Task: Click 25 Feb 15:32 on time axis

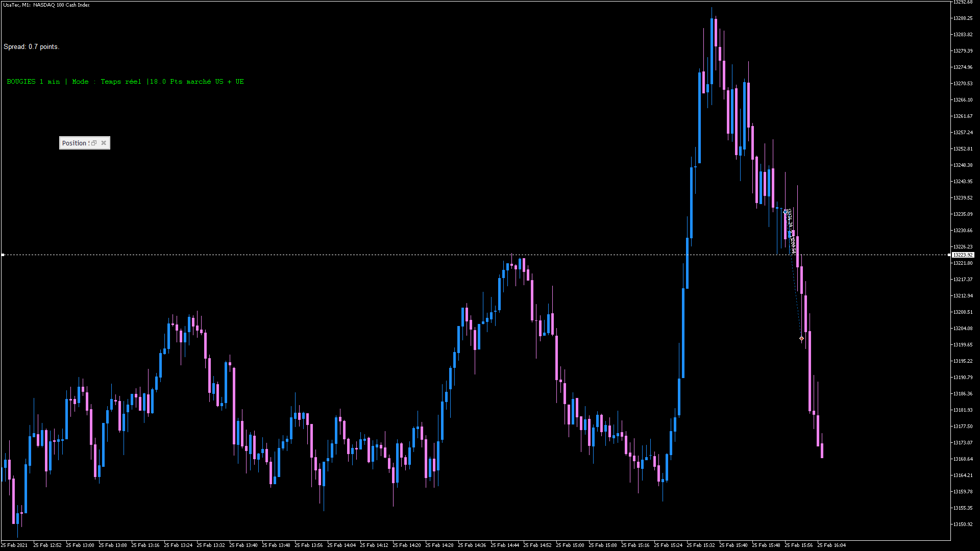Action: 700,545
